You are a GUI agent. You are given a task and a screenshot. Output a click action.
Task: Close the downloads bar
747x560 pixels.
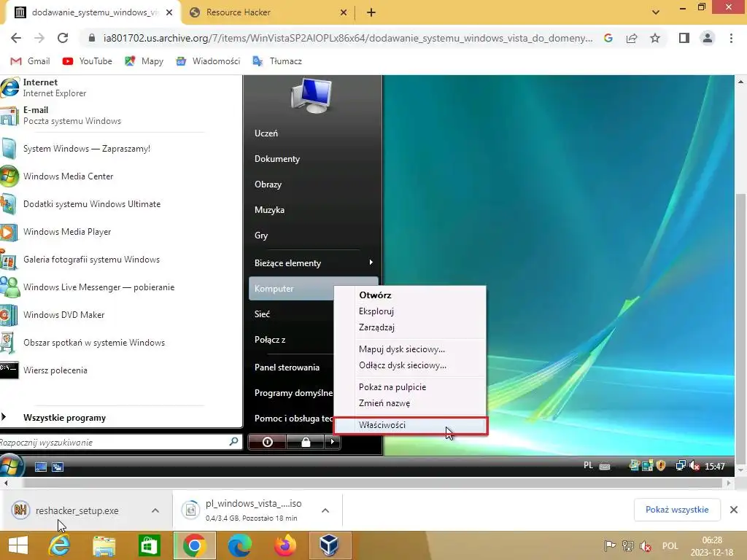[x=734, y=510]
